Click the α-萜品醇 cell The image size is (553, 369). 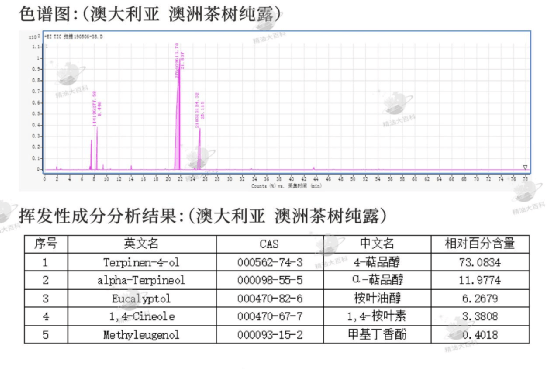[x=377, y=280]
